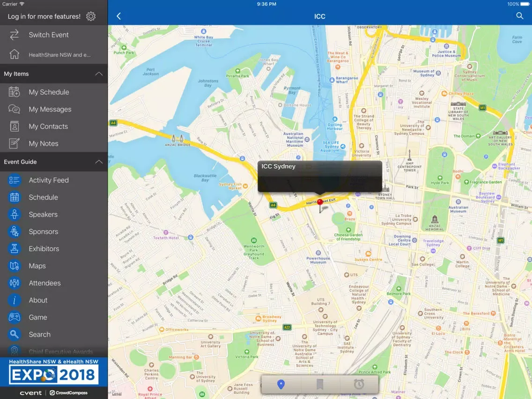Screen dimensions: 532x399
Task: Tap the Chinese Garden of Friendship marker
Action: pyautogui.click(x=348, y=229)
